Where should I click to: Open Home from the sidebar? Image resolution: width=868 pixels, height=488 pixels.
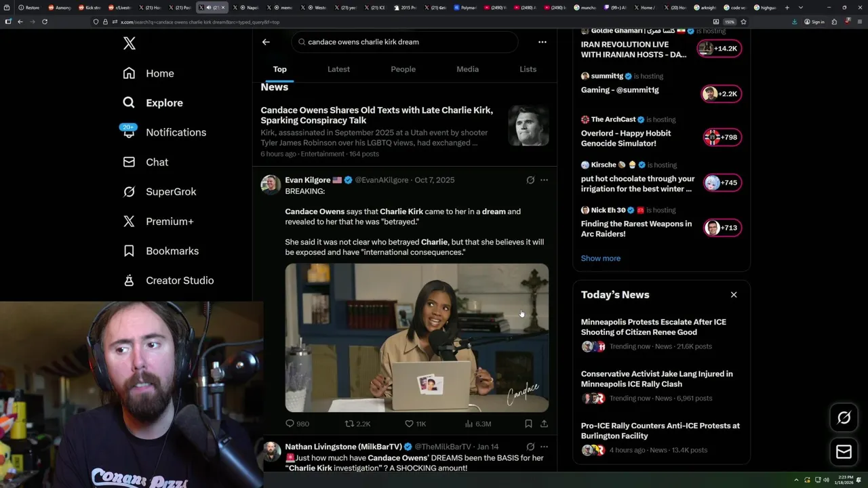pos(149,73)
